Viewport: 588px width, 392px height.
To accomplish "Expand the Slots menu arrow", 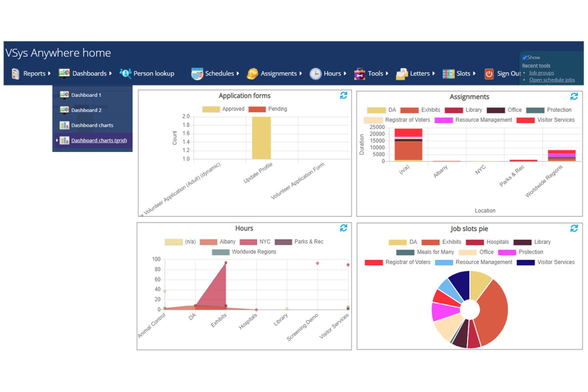I will [x=474, y=73].
